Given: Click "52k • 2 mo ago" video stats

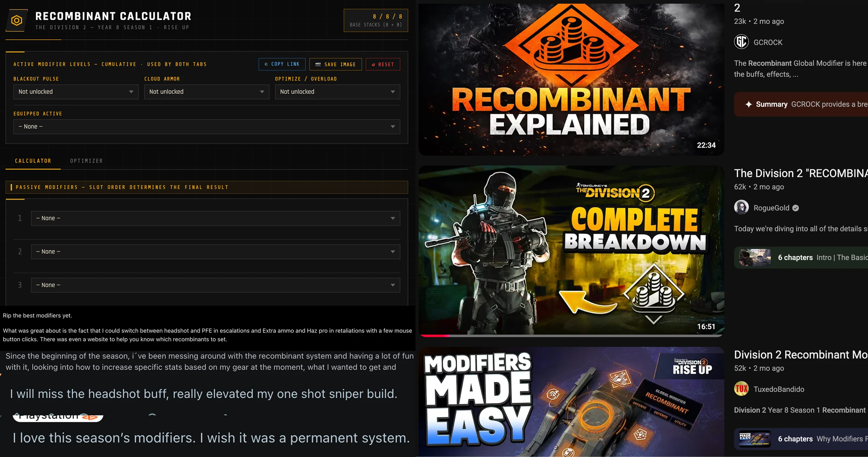Looking at the screenshot, I should tap(759, 368).
